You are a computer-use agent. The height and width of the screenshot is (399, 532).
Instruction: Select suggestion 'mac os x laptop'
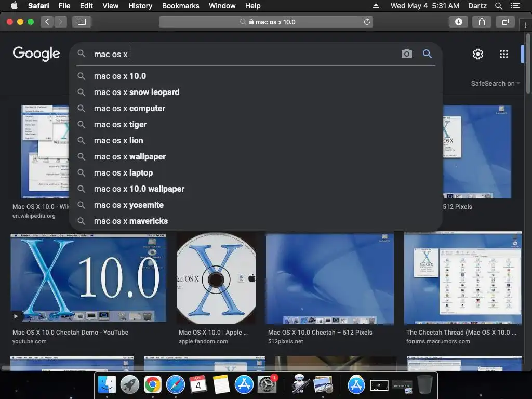point(256,172)
